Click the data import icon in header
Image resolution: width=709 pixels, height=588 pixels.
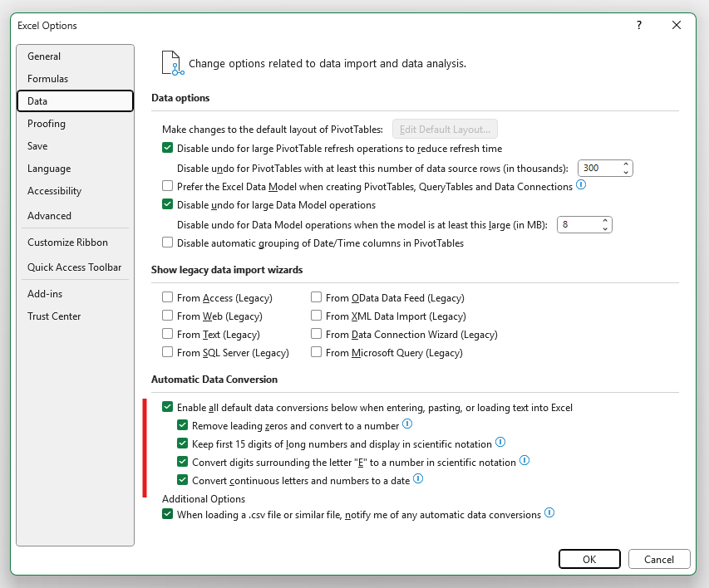[171, 63]
